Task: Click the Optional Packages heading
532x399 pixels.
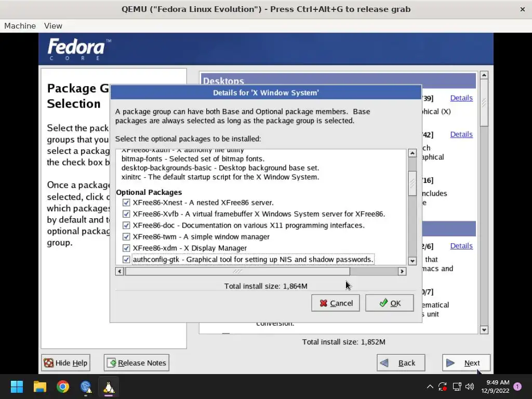Action: [149, 192]
